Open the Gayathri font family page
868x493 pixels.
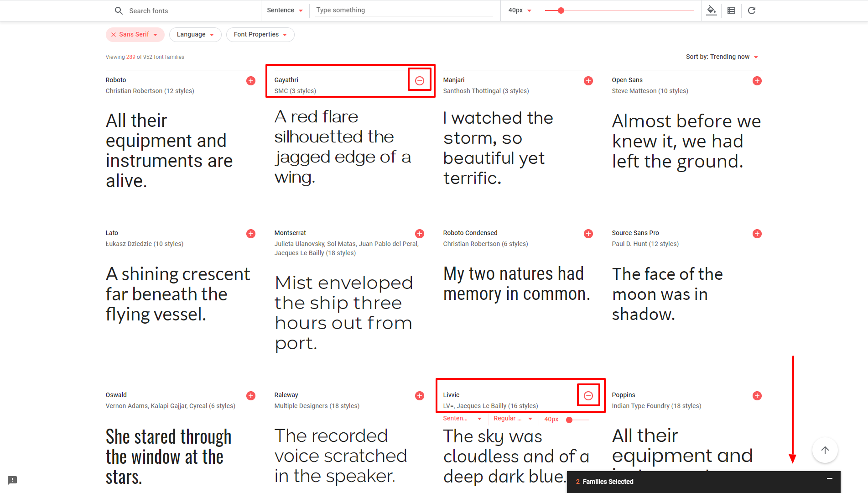(286, 80)
